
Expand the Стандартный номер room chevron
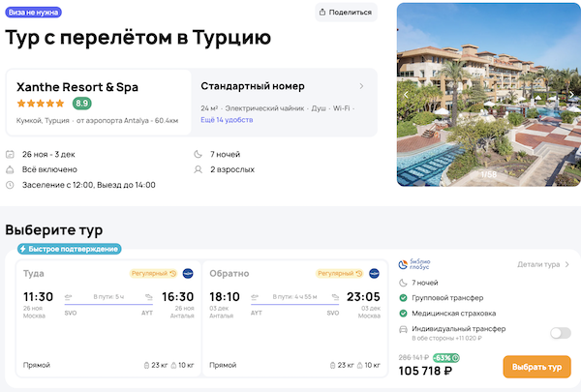(361, 86)
